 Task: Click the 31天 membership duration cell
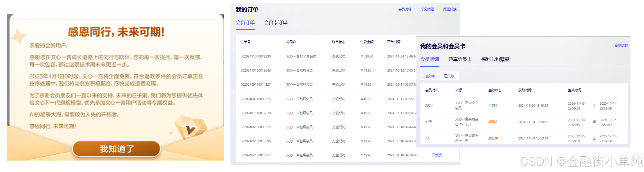tap(429, 122)
